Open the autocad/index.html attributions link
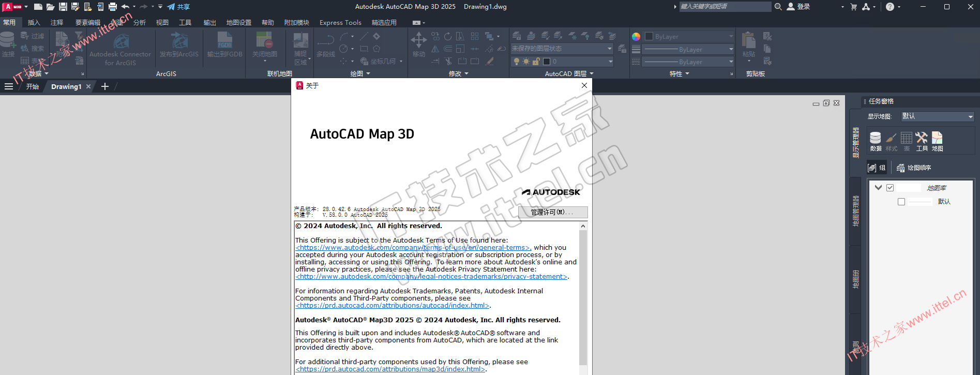The height and width of the screenshot is (375, 980). (x=392, y=306)
